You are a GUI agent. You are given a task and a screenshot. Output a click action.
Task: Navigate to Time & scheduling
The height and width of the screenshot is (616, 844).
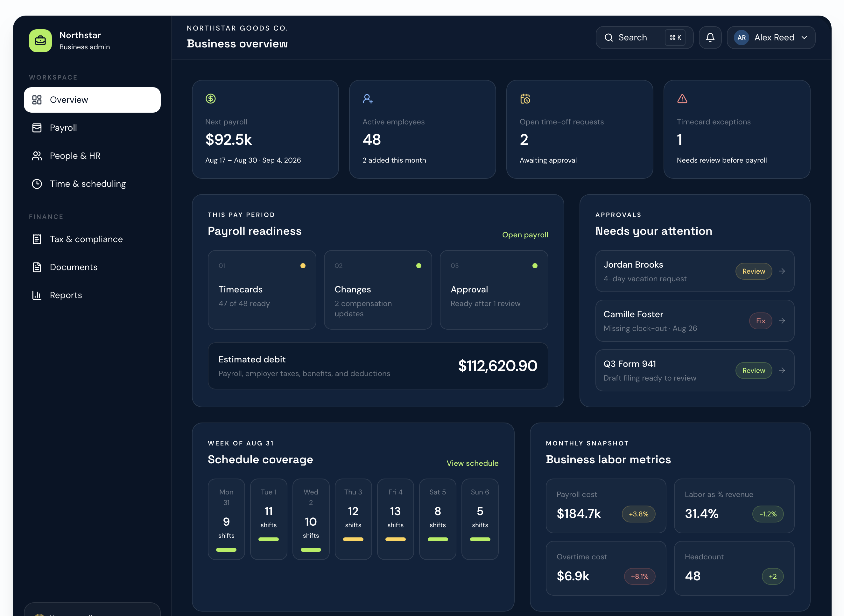tap(92, 184)
